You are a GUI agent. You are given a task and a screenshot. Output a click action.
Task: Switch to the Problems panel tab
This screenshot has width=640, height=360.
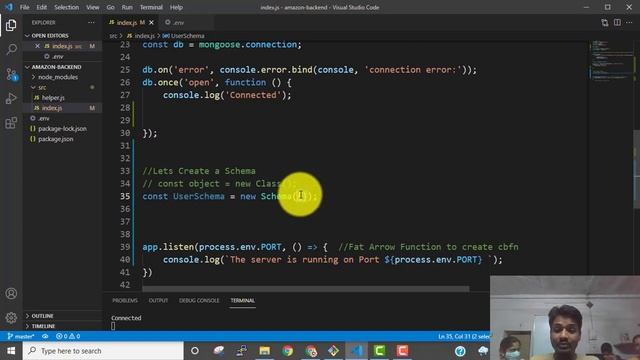pyautogui.click(x=125, y=300)
